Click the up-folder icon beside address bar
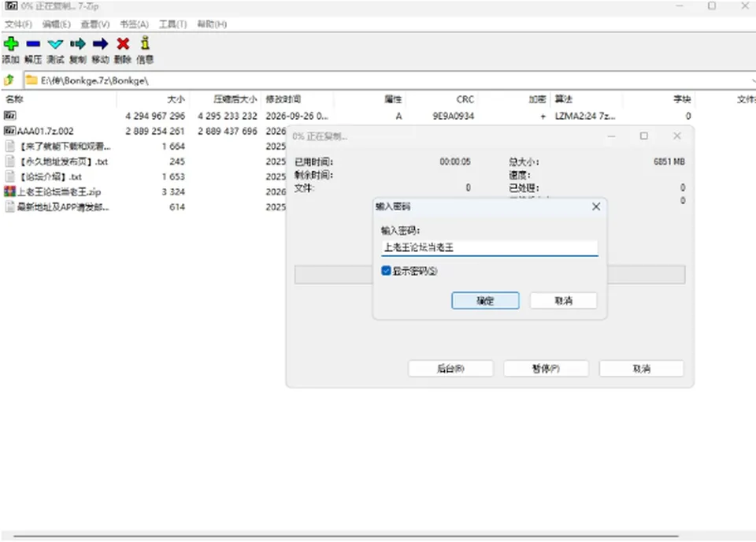This screenshot has height=542, width=756. coord(9,80)
